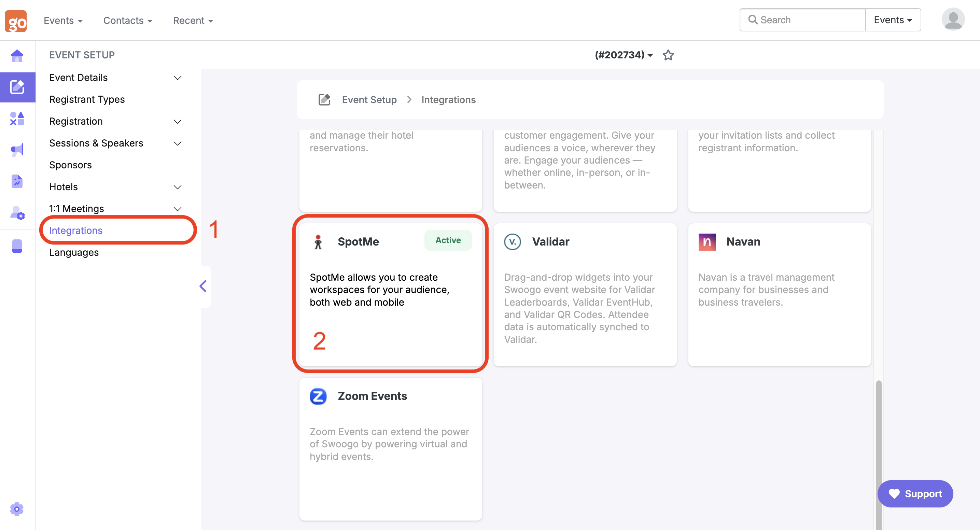
Task: Open the reports document icon in sidebar
Action: [x=17, y=181]
